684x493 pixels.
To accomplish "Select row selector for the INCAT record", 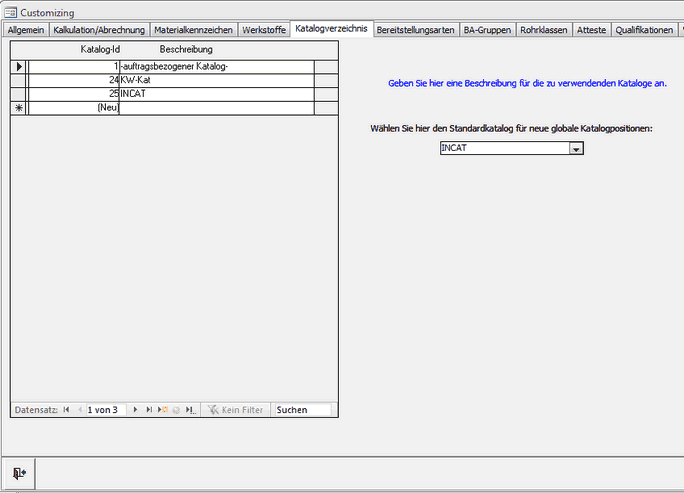I will pos(18,93).
